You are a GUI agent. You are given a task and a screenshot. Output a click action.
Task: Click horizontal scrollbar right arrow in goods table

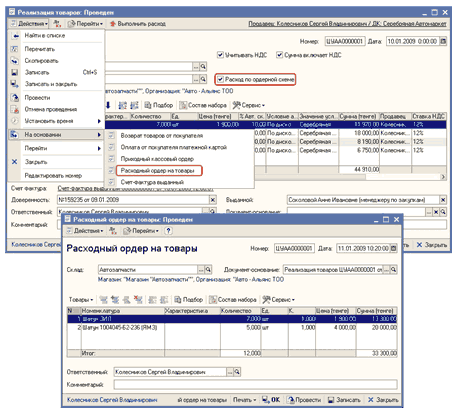click(x=443, y=177)
